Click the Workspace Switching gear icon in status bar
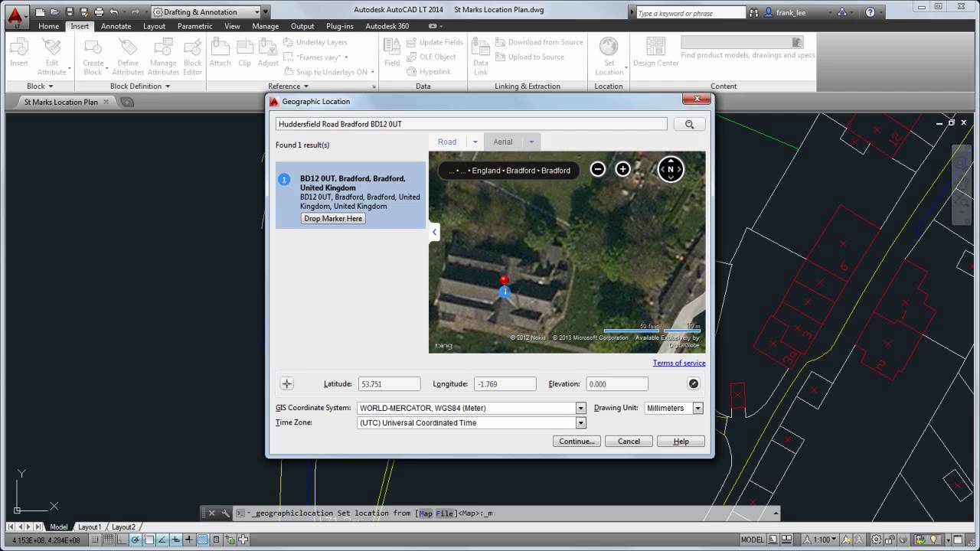Viewport: 980px width, 551px height. point(877,540)
